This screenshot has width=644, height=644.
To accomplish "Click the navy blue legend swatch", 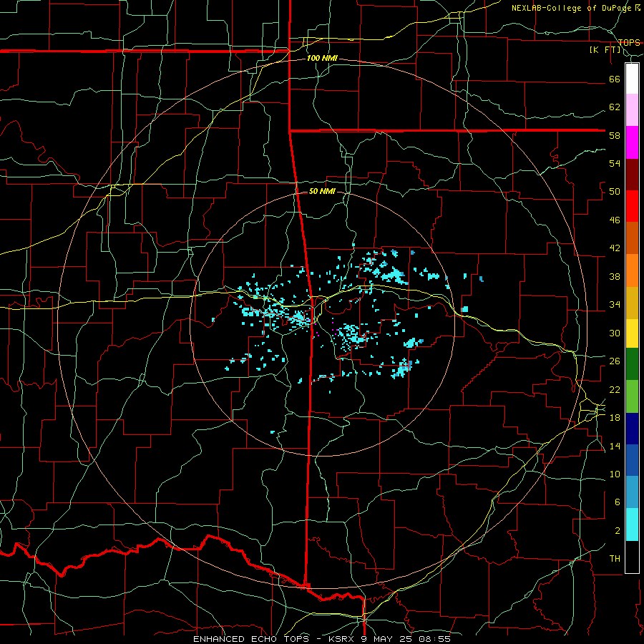I will pyautogui.click(x=632, y=429).
